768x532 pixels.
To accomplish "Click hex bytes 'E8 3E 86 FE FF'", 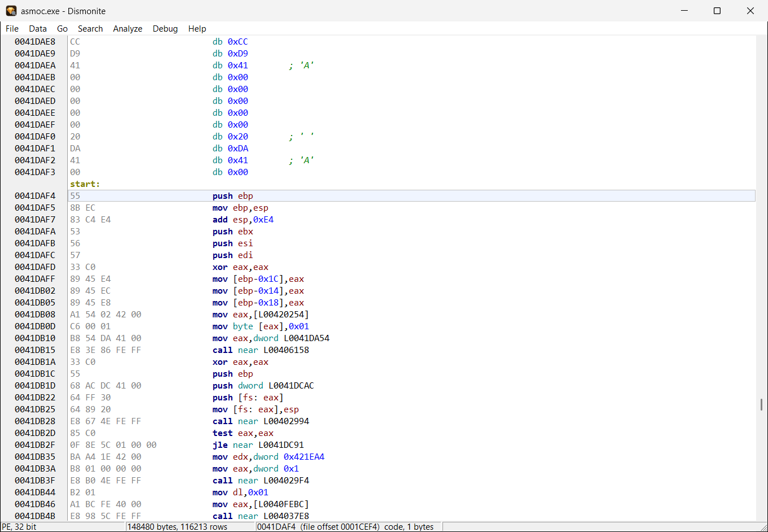I will [x=106, y=350].
